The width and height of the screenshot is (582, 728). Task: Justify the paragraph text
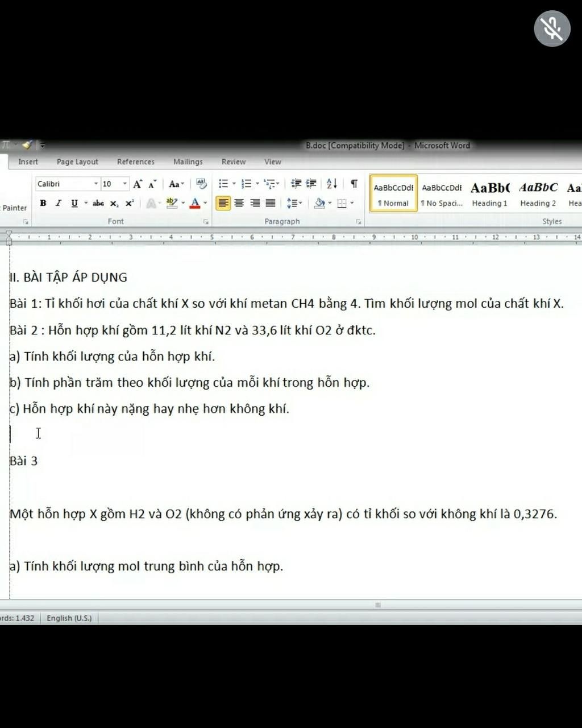pyautogui.click(x=271, y=203)
